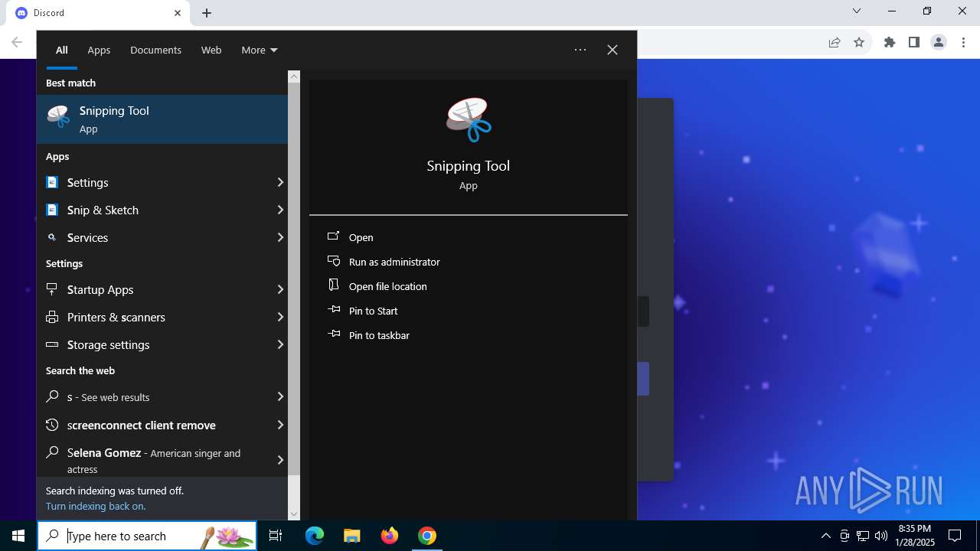Open Chrome's tab search dropdown arrow

point(857,11)
